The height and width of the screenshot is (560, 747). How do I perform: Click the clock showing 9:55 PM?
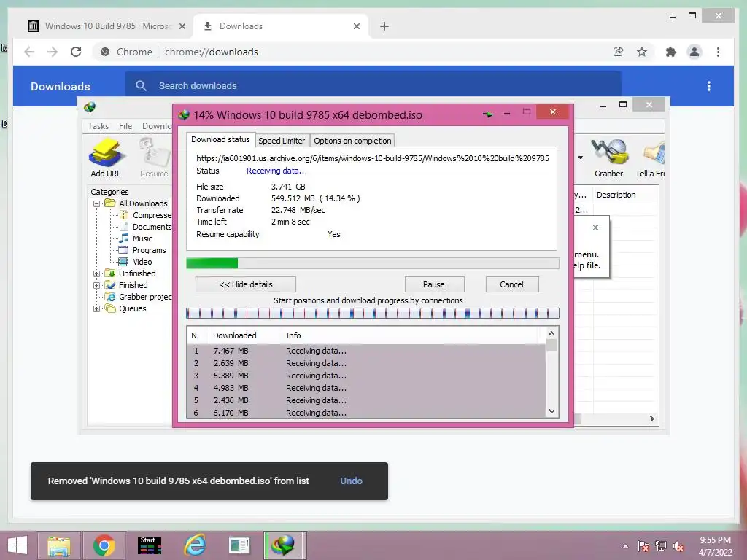pyautogui.click(x=715, y=540)
